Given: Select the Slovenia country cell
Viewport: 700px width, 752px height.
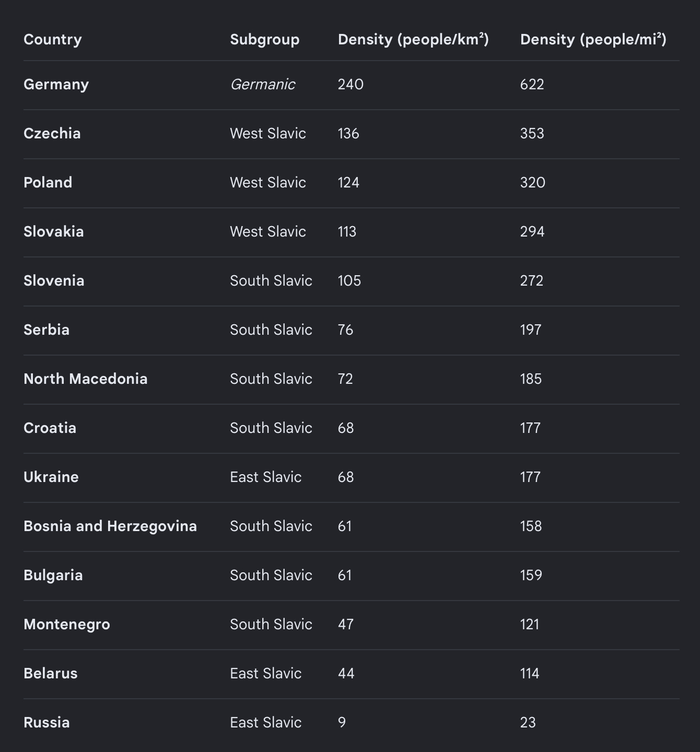Looking at the screenshot, I should (54, 281).
